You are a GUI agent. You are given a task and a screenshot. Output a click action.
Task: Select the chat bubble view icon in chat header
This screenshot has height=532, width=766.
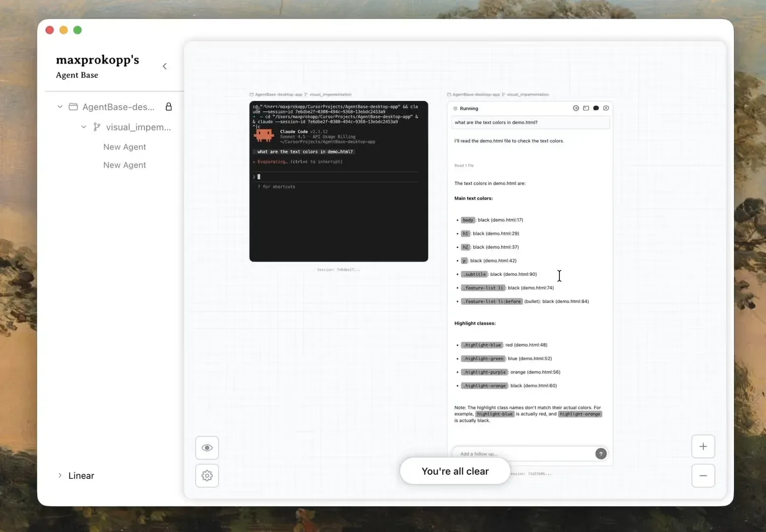click(x=596, y=108)
